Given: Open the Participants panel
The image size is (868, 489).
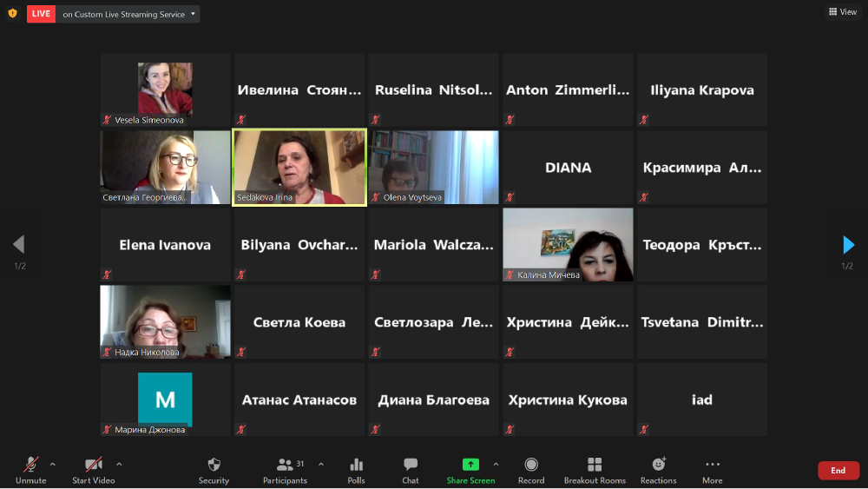Looking at the screenshot, I should point(285,466).
